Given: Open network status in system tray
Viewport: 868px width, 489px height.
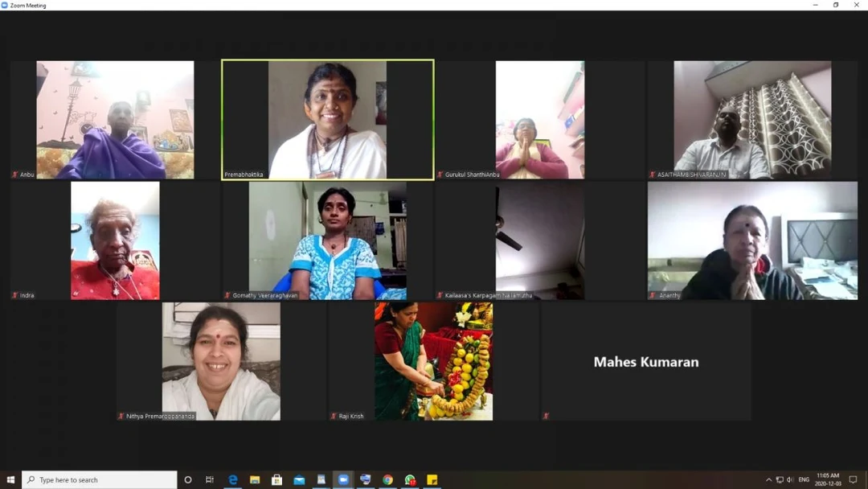Looking at the screenshot, I should [x=780, y=479].
